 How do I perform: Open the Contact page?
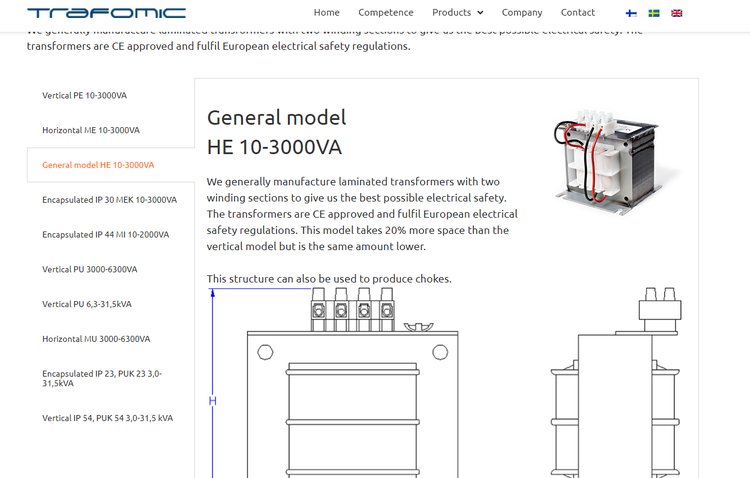577,13
